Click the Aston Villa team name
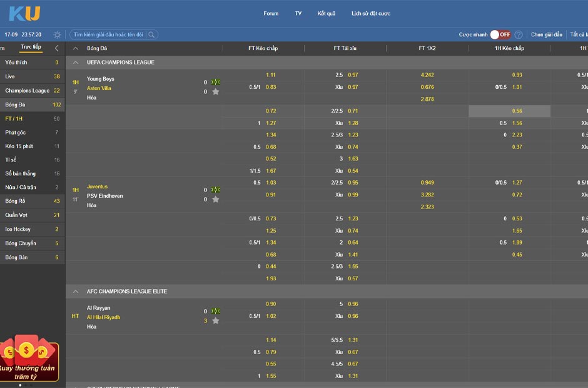Viewport: 588px width, 388px height. [99, 88]
